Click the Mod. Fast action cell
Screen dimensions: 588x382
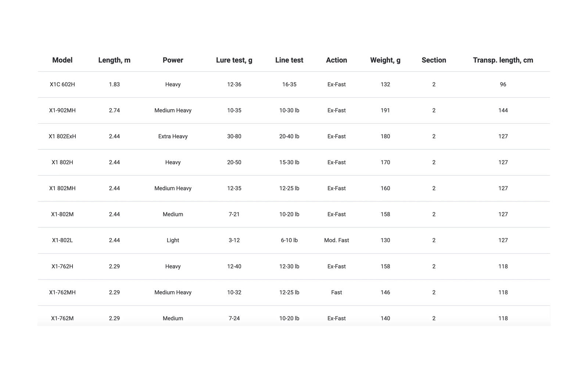pyautogui.click(x=336, y=240)
